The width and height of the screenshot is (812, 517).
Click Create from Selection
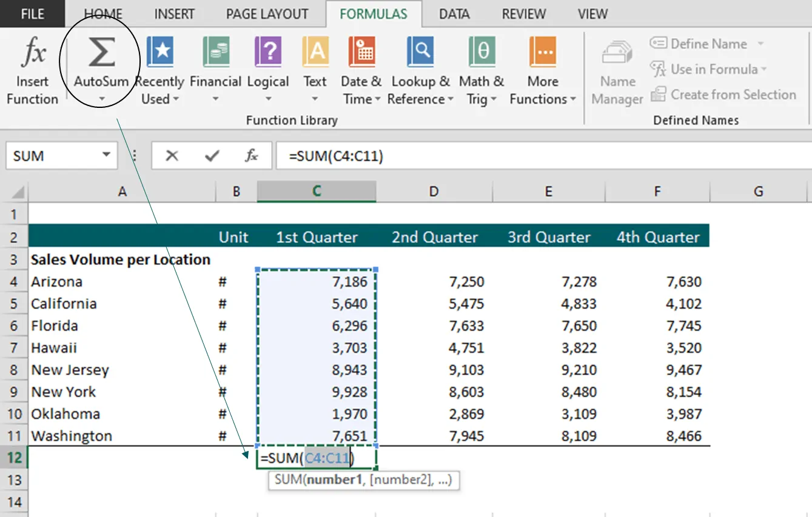(723, 95)
